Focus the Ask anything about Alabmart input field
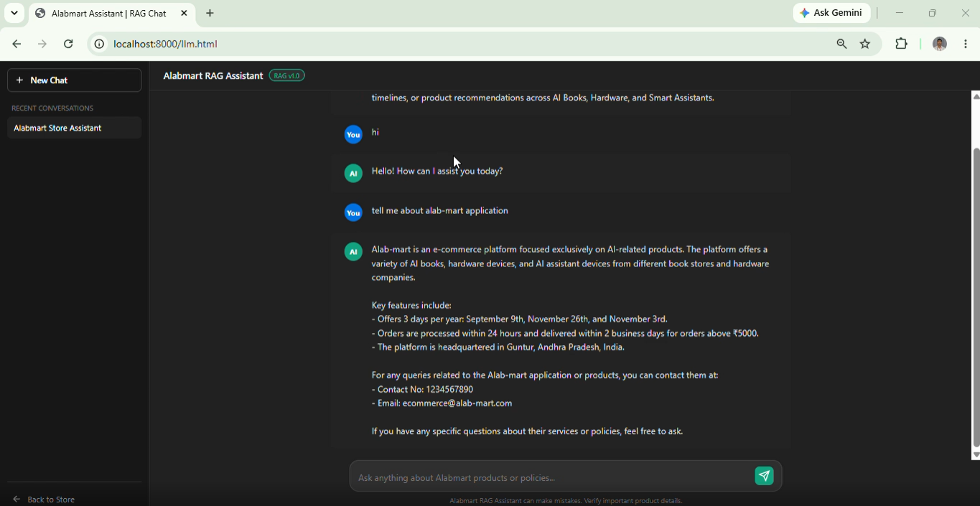Screen dimensions: 980x506 [x=551, y=477]
